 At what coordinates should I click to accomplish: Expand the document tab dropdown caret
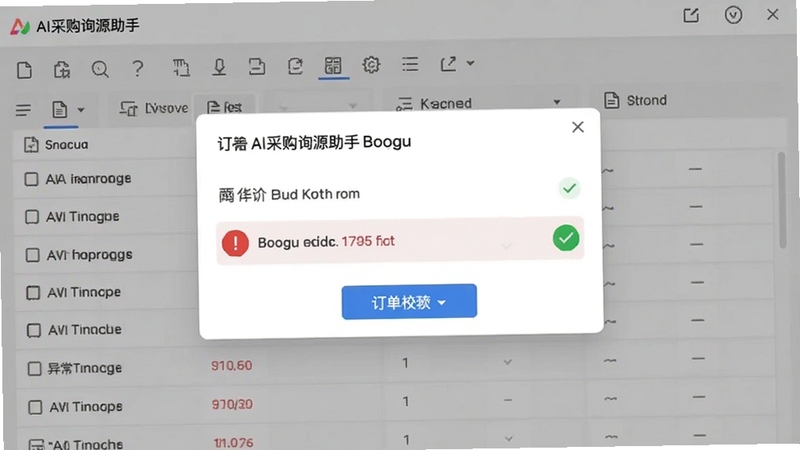pos(81,110)
